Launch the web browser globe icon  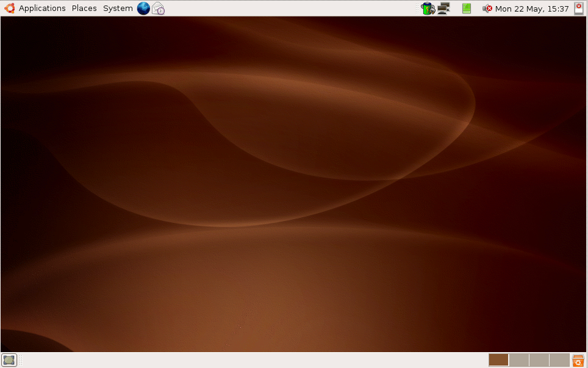point(143,9)
